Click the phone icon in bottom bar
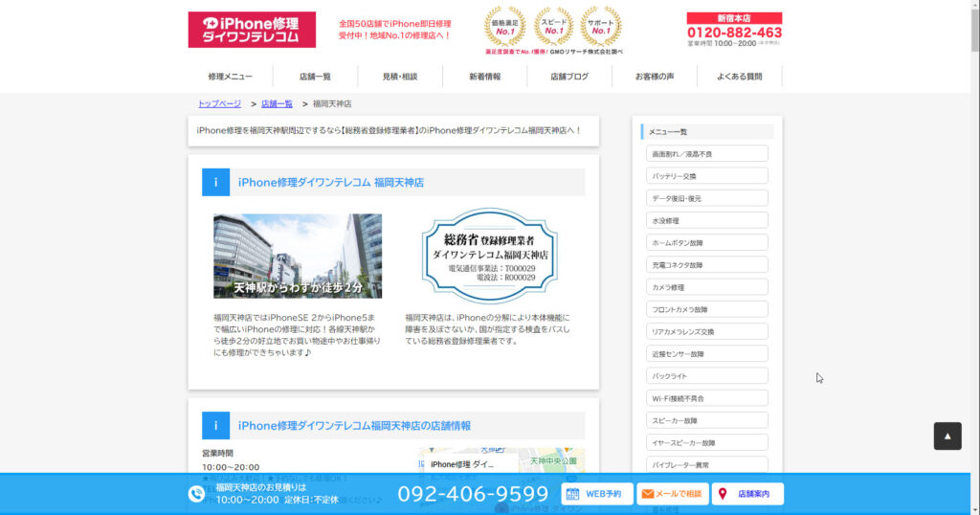Image resolution: width=980 pixels, height=515 pixels. click(196, 494)
